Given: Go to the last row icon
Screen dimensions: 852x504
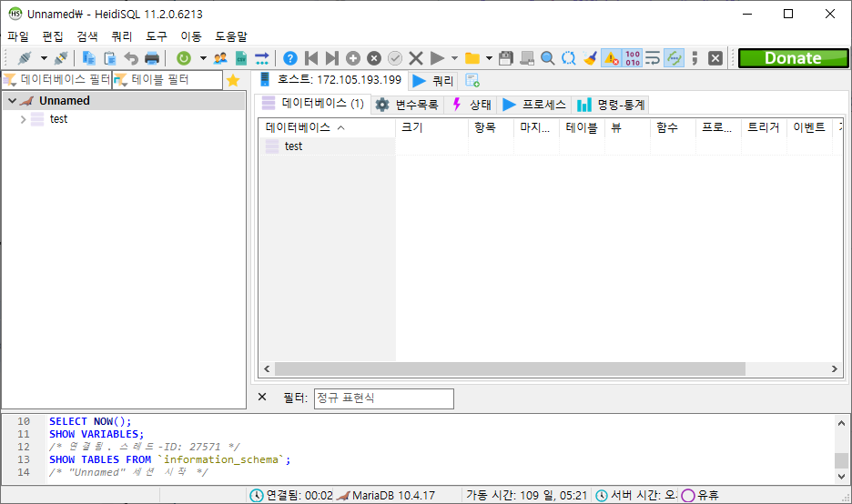Looking at the screenshot, I should click(x=332, y=58).
